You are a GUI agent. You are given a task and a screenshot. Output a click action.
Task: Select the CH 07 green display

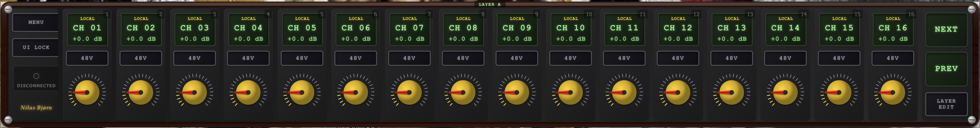point(409,29)
